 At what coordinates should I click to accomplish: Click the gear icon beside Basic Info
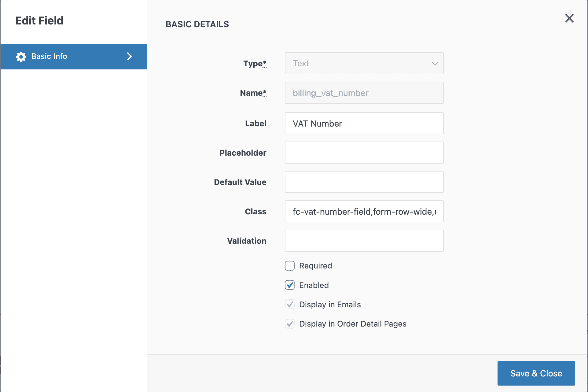click(21, 57)
